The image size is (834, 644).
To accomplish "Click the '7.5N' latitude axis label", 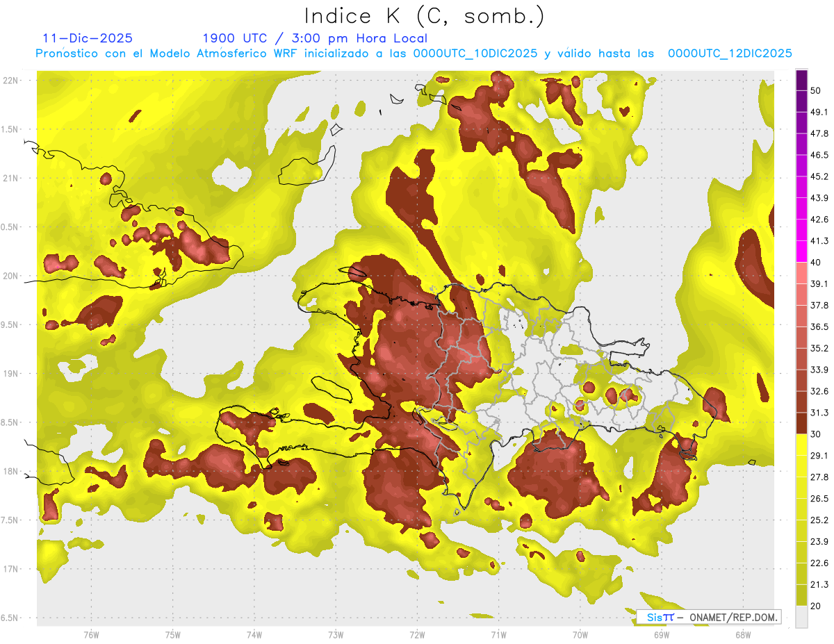I will [10, 520].
